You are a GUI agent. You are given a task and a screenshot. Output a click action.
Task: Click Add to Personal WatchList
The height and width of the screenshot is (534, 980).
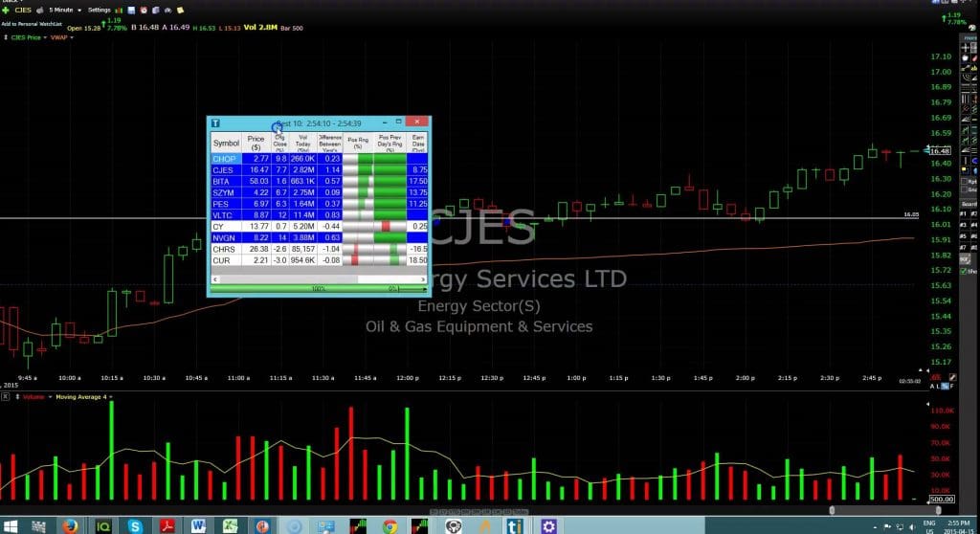pos(32,24)
